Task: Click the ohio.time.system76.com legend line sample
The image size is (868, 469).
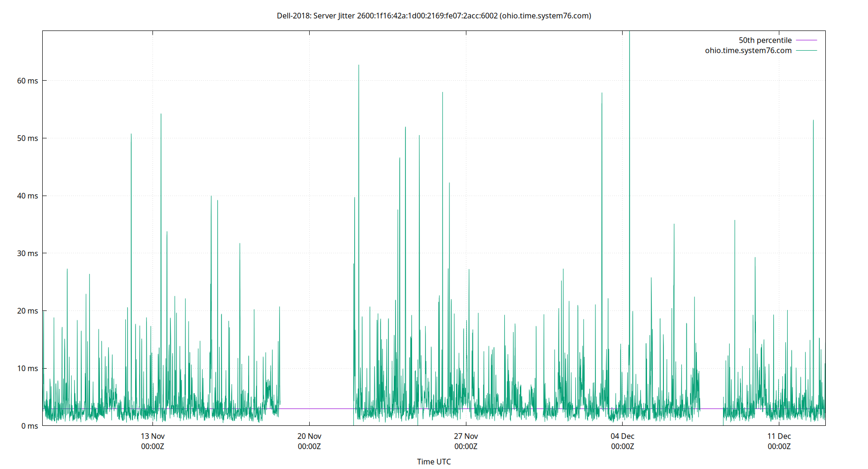Action: pyautogui.click(x=806, y=50)
